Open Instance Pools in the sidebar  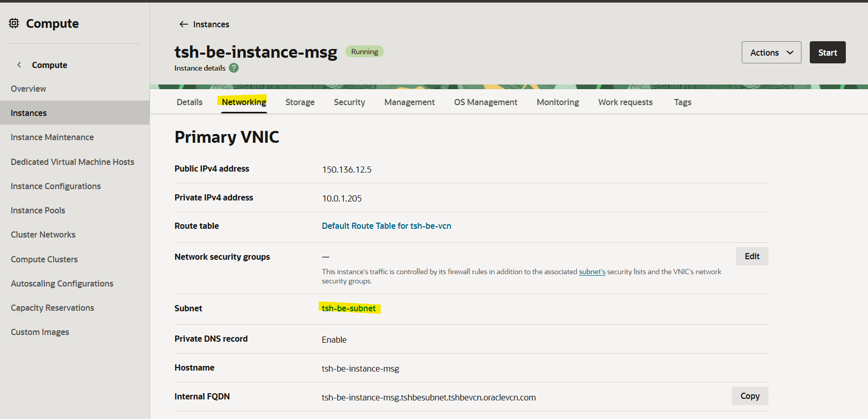click(38, 210)
